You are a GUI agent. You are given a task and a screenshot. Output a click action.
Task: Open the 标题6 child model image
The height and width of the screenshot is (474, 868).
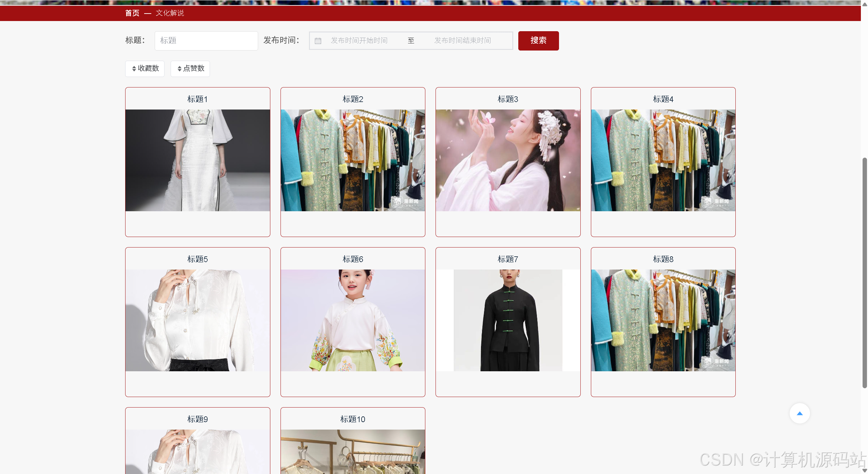pyautogui.click(x=353, y=320)
